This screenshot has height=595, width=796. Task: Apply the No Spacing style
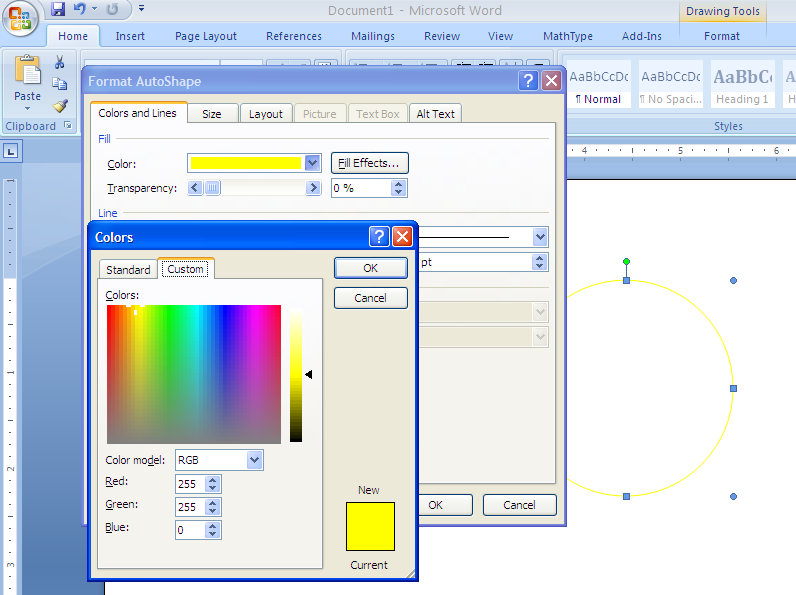point(671,84)
